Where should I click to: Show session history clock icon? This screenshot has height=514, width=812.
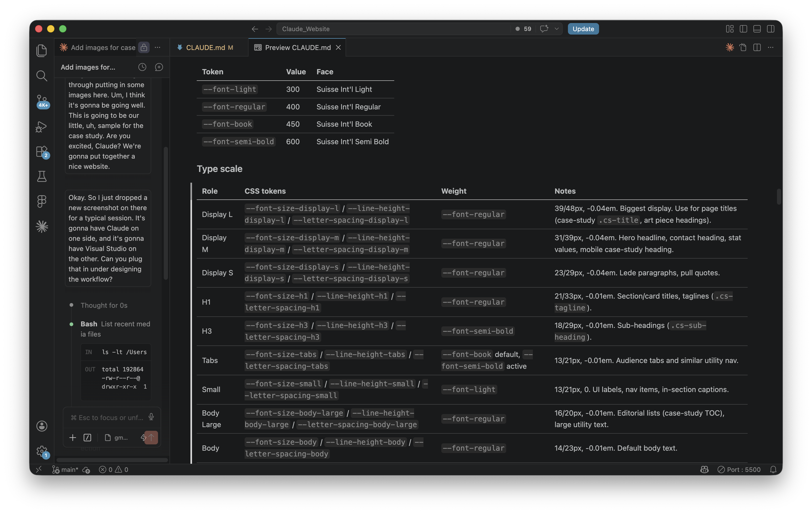click(142, 67)
